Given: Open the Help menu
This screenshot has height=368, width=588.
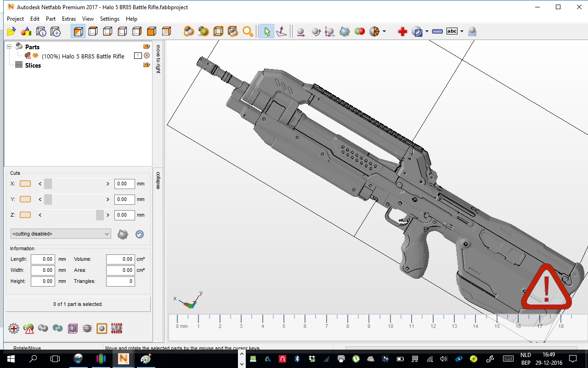Looking at the screenshot, I should pyautogui.click(x=131, y=19).
